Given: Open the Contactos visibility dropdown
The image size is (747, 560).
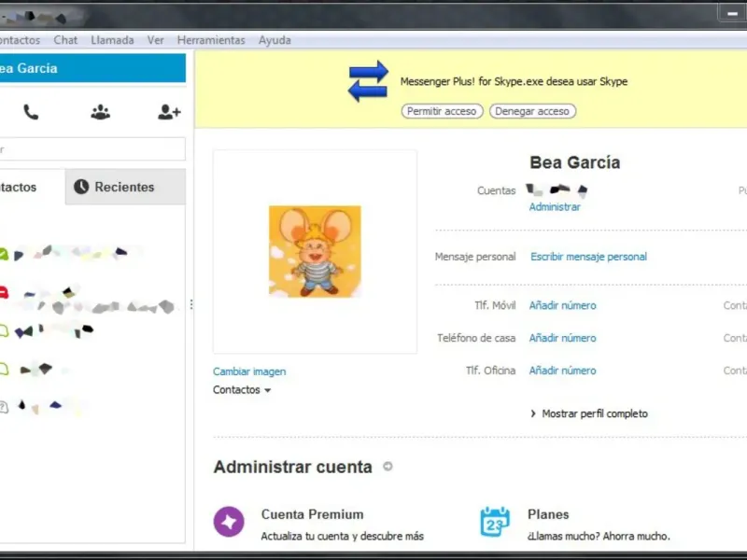Looking at the screenshot, I should click(242, 390).
